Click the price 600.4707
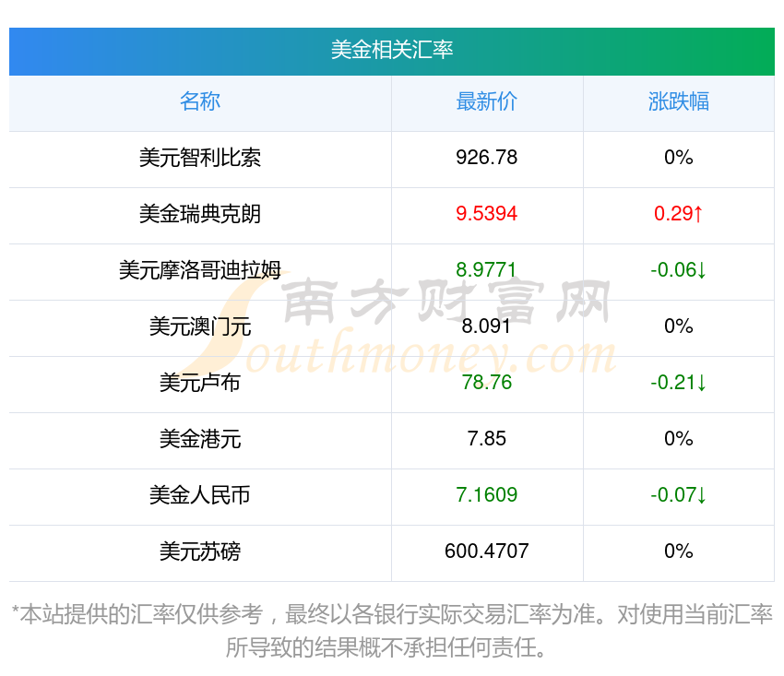This screenshot has height=676, width=784. point(486,551)
